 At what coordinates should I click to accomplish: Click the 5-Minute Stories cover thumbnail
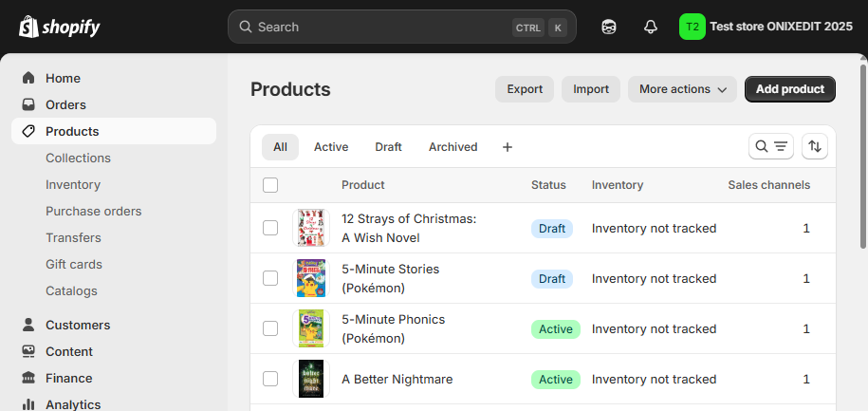click(311, 278)
